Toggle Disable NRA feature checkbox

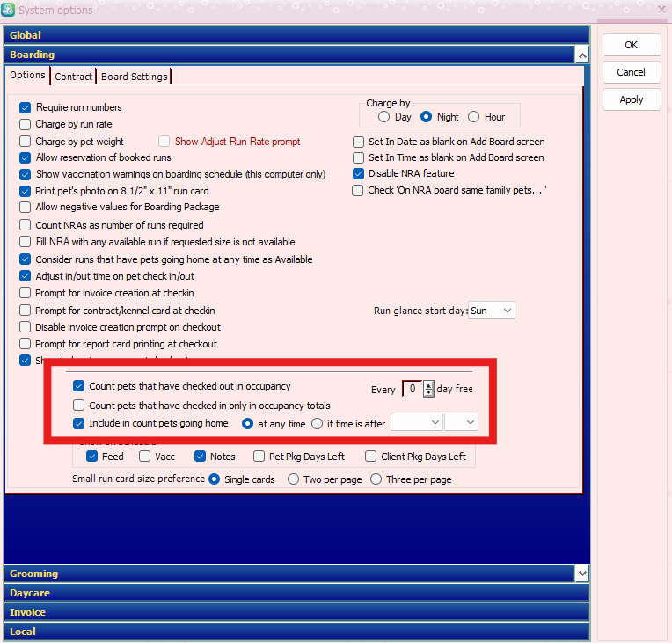(358, 173)
